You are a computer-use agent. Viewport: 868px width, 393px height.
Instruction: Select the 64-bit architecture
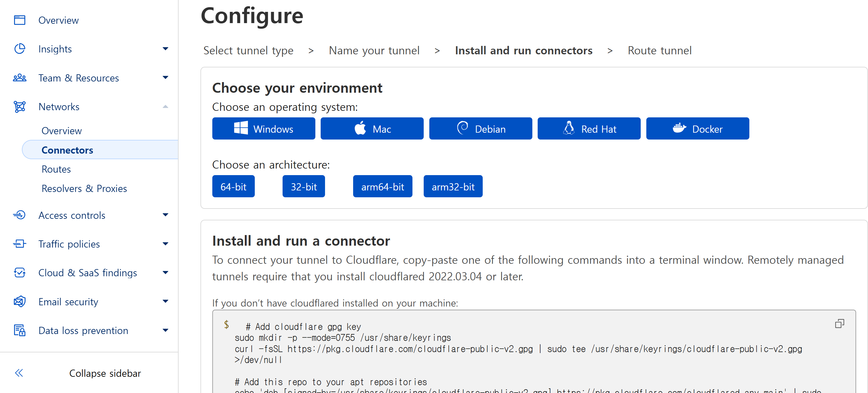point(234,186)
